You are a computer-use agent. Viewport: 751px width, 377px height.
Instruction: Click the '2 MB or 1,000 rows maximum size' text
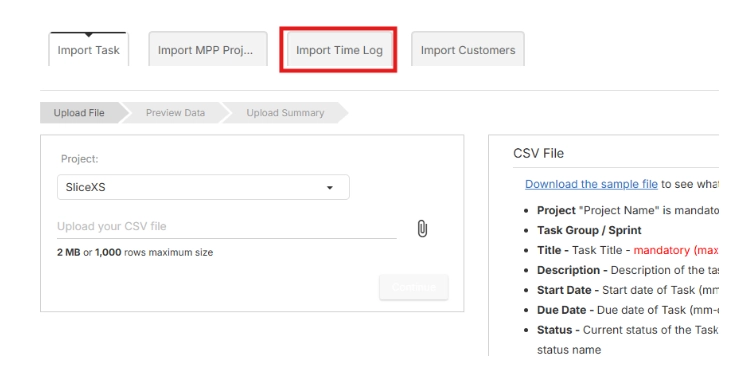135,252
